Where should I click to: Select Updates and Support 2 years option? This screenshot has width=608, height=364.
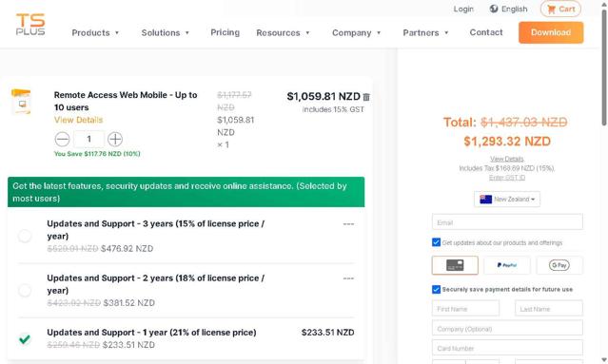click(x=25, y=290)
